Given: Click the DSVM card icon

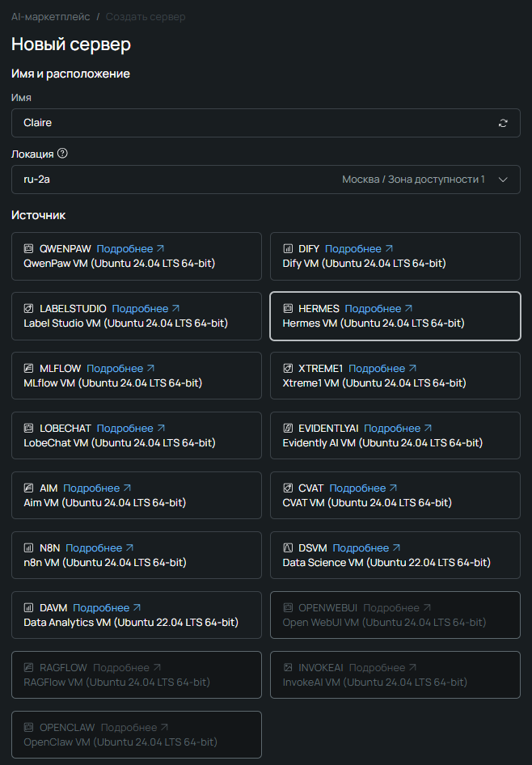Looking at the screenshot, I should click(288, 548).
